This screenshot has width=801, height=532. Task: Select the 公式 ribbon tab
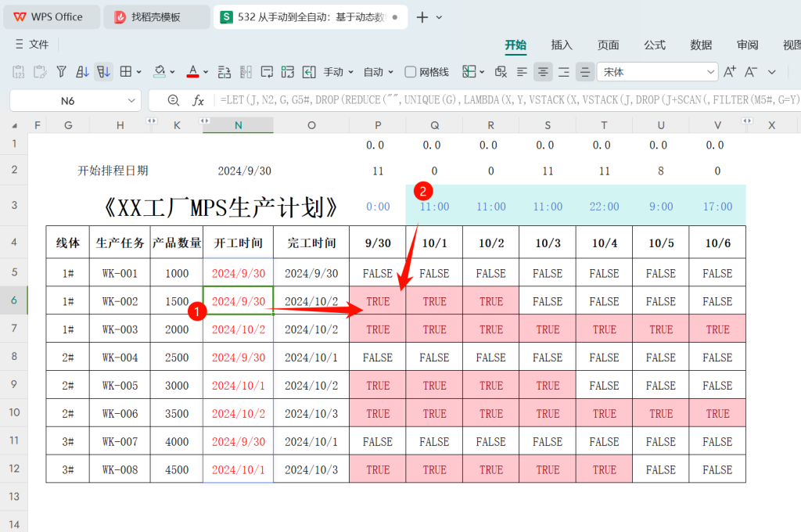click(655, 45)
